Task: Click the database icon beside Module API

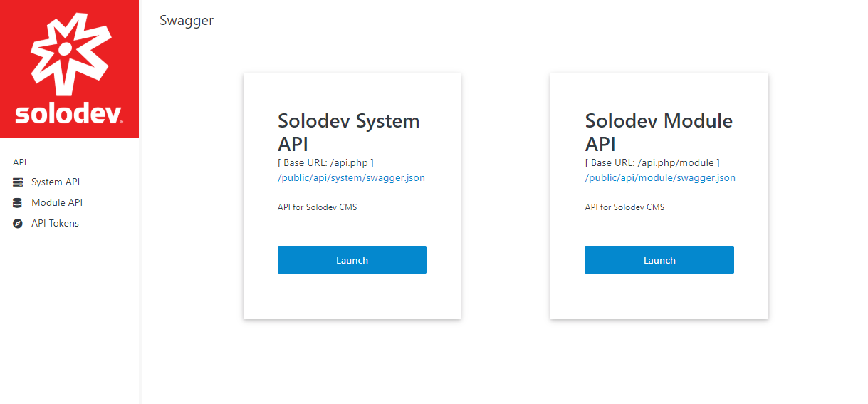Action: tap(17, 203)
